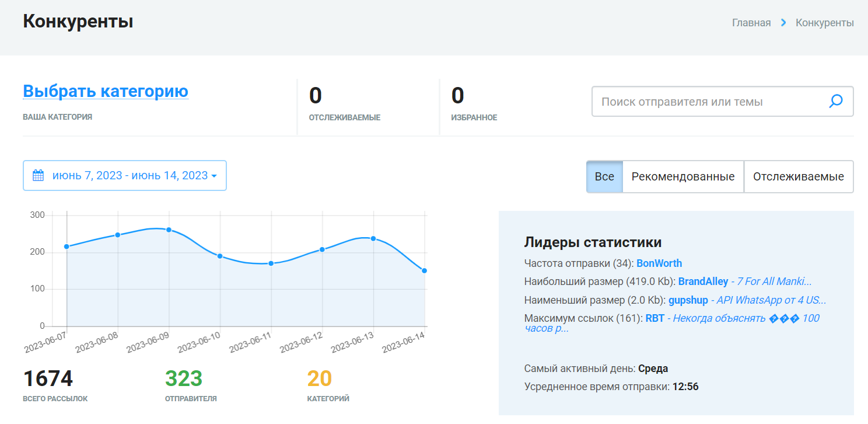Click the 12:56 average send time

pos(685,387)
